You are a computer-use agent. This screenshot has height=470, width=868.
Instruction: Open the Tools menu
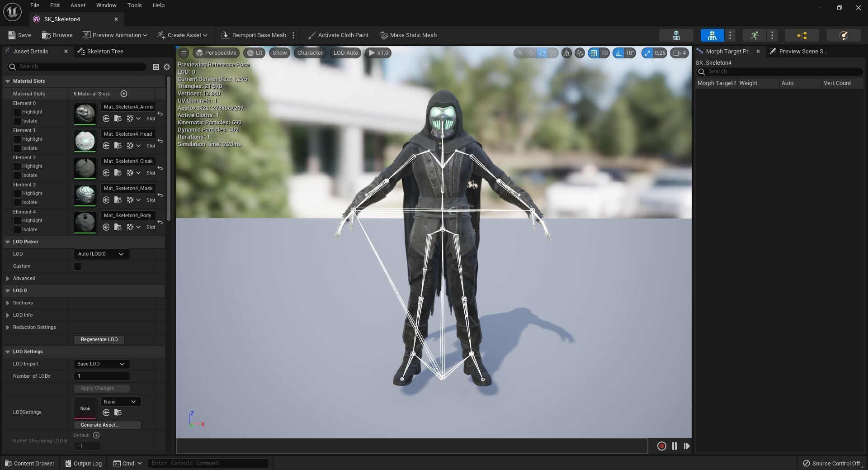[x=134, y=5]
